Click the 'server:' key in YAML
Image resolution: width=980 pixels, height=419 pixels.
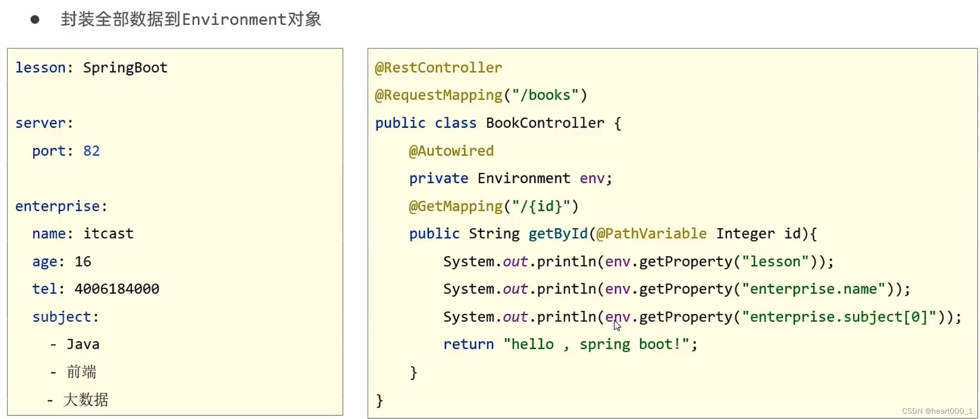(44, 123)
